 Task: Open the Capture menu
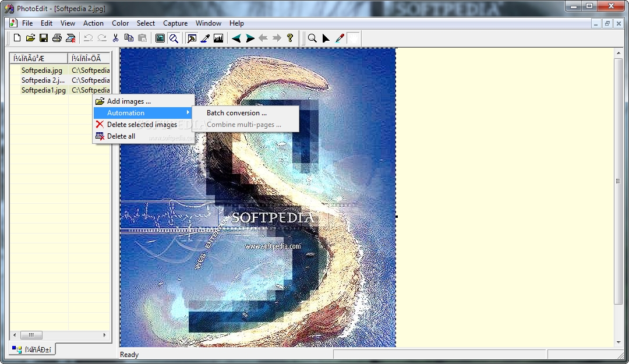(x=175, y=23)
